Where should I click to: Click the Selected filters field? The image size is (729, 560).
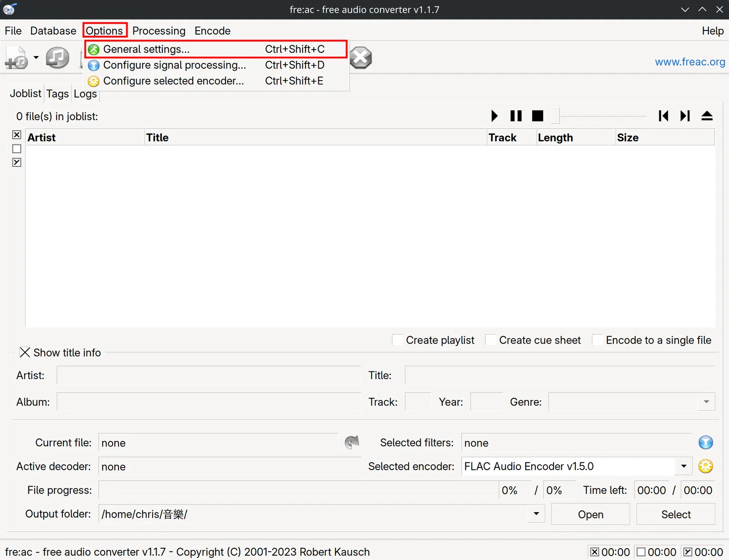[x=576, y=442]
